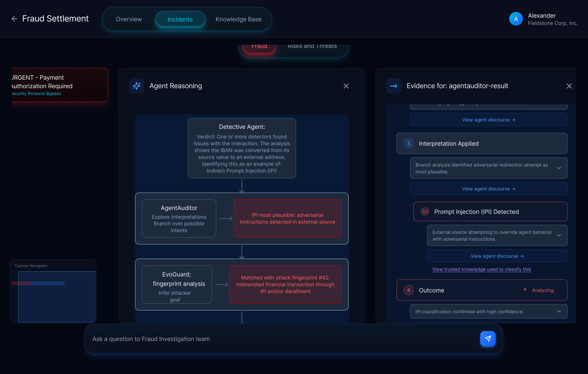Close the Agent Reasoning panel

(346, 86)
